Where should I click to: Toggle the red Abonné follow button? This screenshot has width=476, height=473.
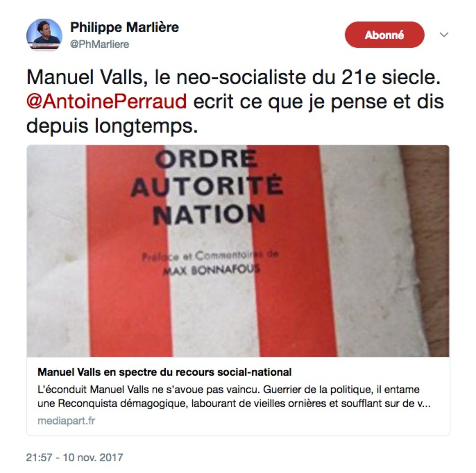point(384,35)
